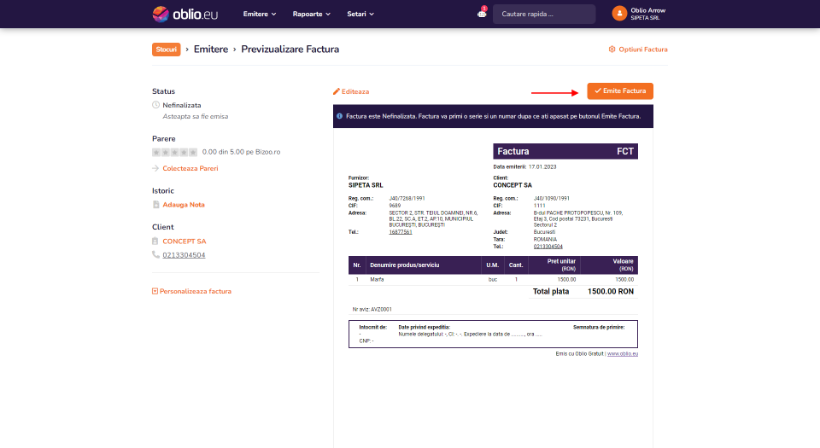The width and height of the screenshot is (820, 448).
Task: Click the five-star rating bar under Parere
Action: (174, 152)
